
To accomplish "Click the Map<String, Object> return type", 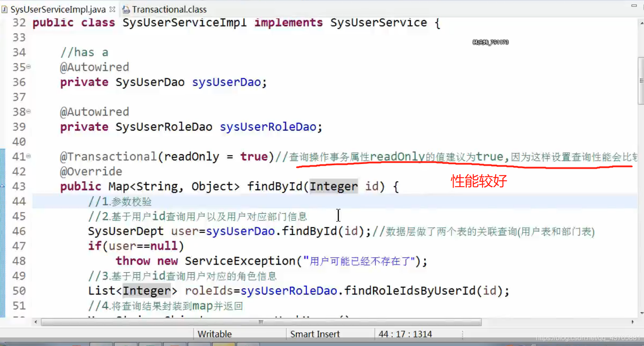I will click(x=174, y=186).
